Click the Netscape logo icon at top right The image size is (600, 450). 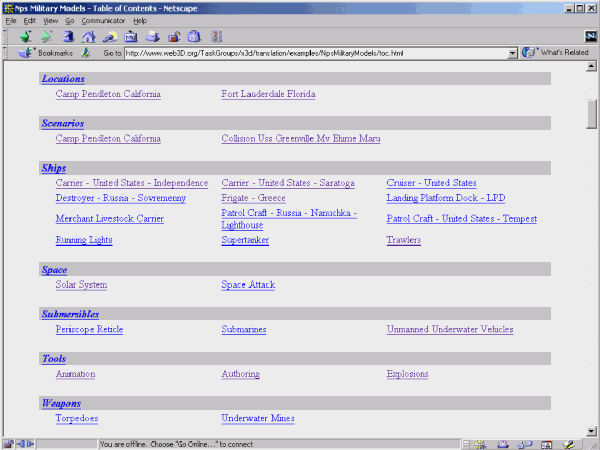tap(589, 36)
